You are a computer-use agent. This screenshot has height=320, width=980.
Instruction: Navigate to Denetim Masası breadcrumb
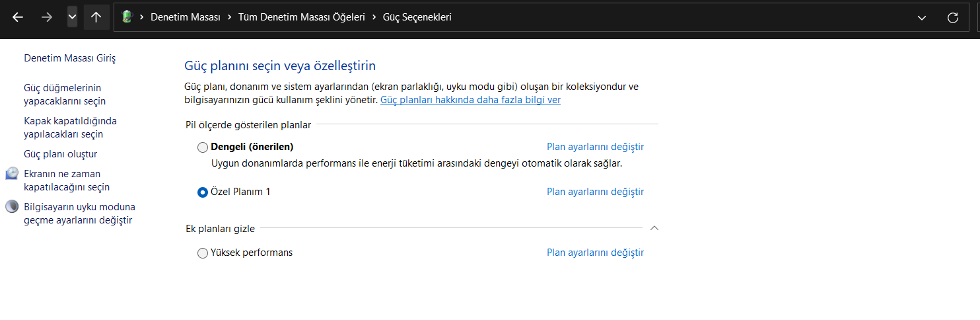(x=186, y=18)
